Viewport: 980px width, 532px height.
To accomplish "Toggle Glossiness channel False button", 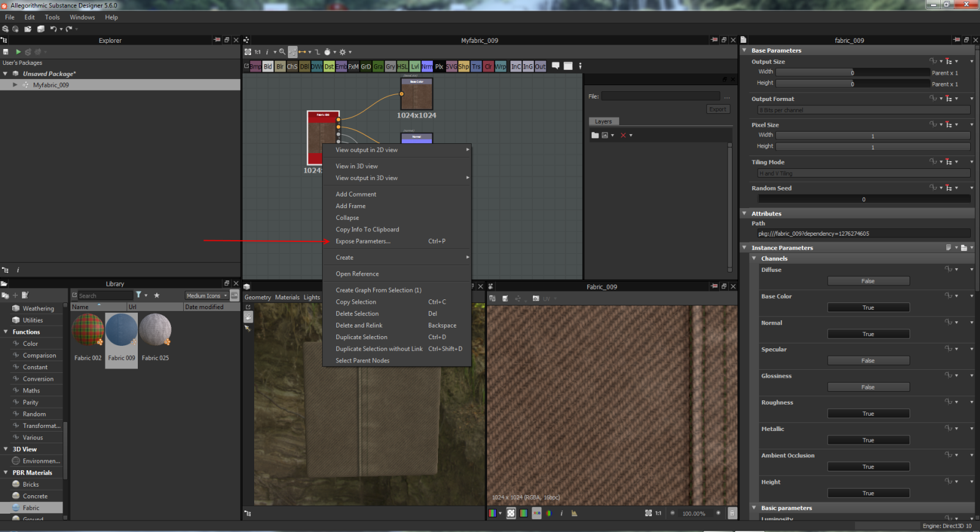I will click(x=868, y=387).
